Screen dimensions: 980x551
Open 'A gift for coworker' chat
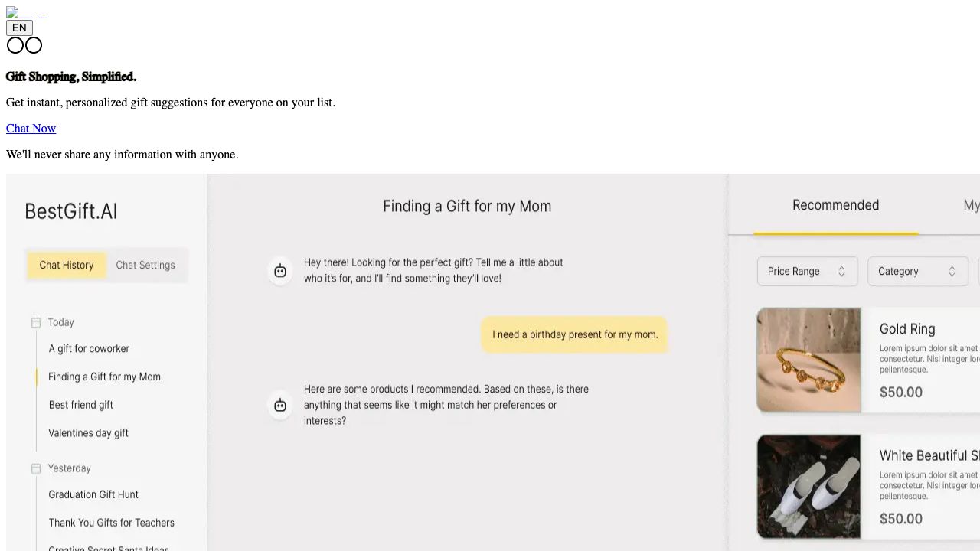[89, 349]
